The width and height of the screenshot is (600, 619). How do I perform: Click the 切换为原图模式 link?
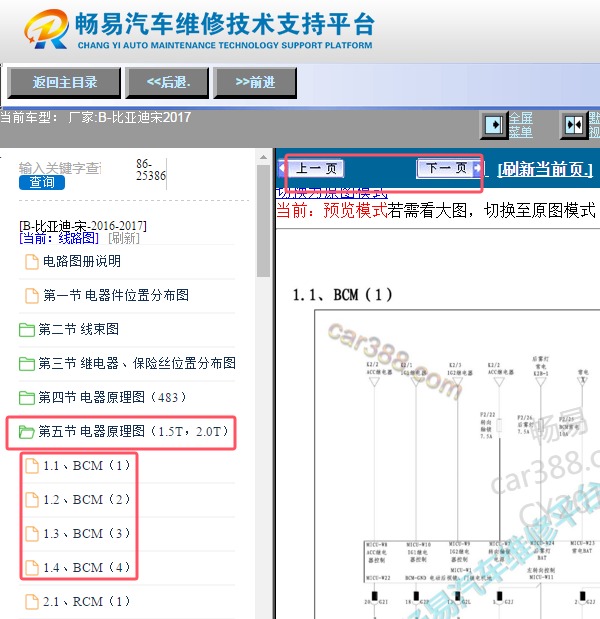click(332, 193)
